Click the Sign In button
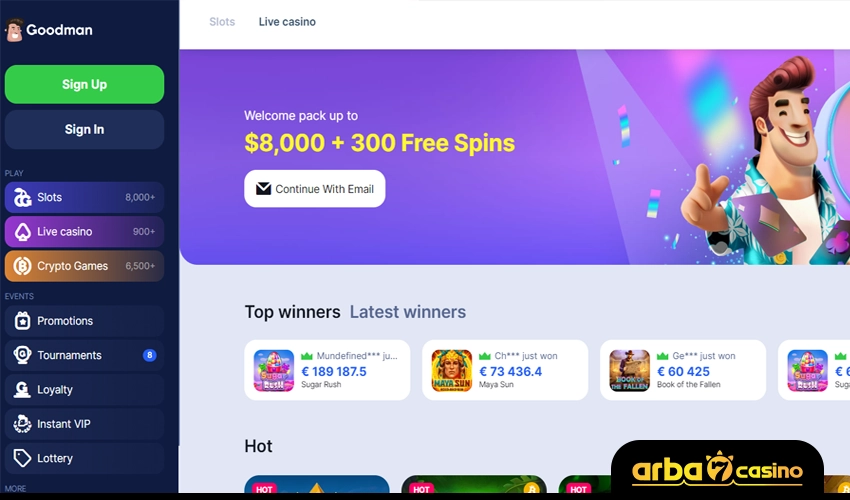Screen dimensions: 850x500 pos(85,130)
